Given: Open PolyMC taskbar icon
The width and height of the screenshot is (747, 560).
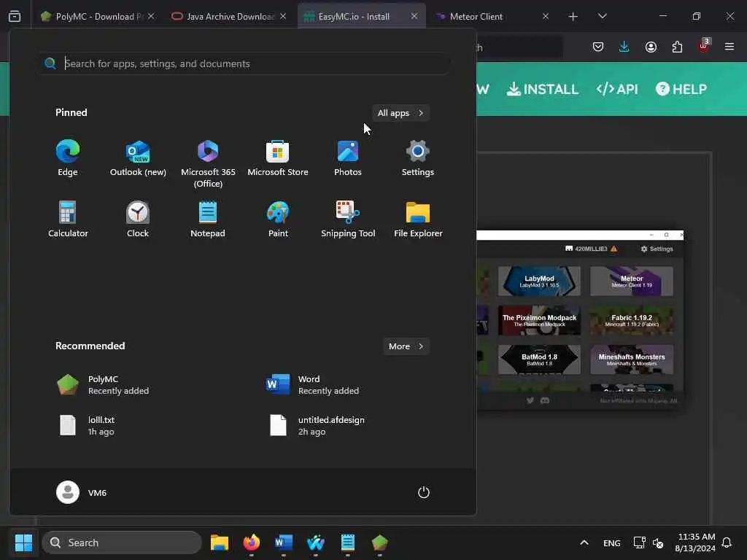Looking at the screenshot, I should coord(379,542).
